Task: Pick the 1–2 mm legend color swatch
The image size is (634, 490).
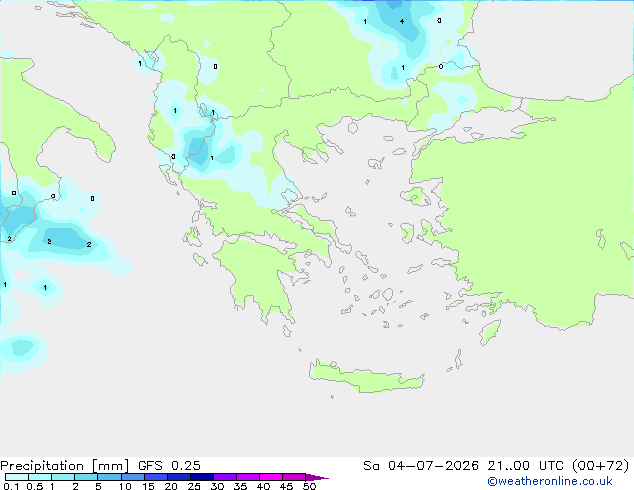Action: (63, 477)
